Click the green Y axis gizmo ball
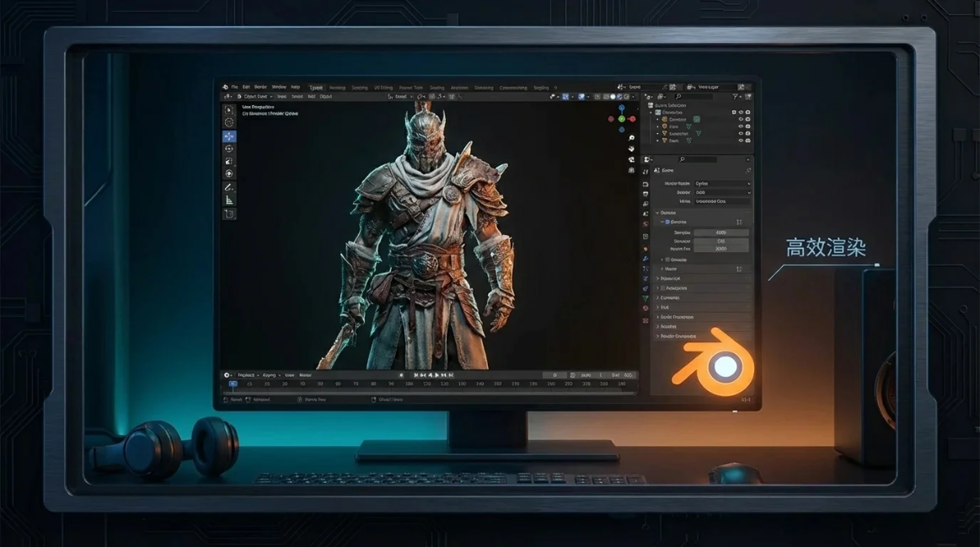Viewport: 980px width, 547px height. pyautogui.click(x=621, y=119)
